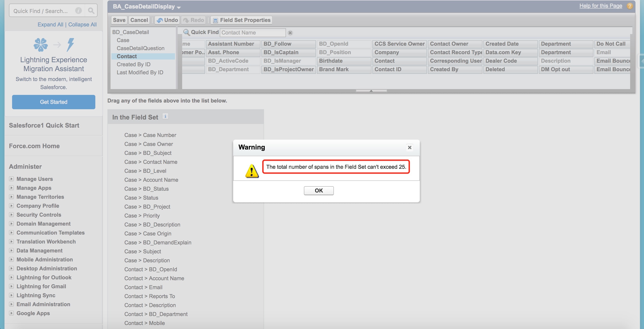Select Last Modified By ID tree item
This screenshot has height=329, width=644.
(140, 72)
